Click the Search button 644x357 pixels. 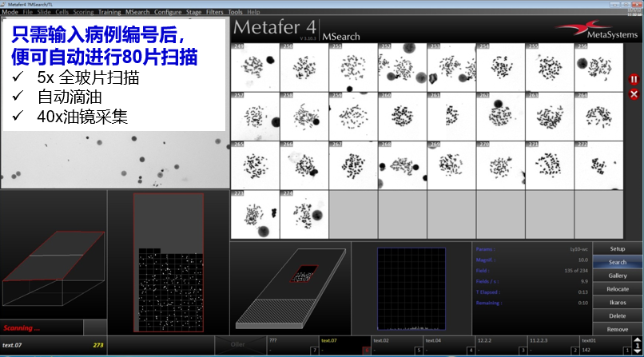[618, 262]
